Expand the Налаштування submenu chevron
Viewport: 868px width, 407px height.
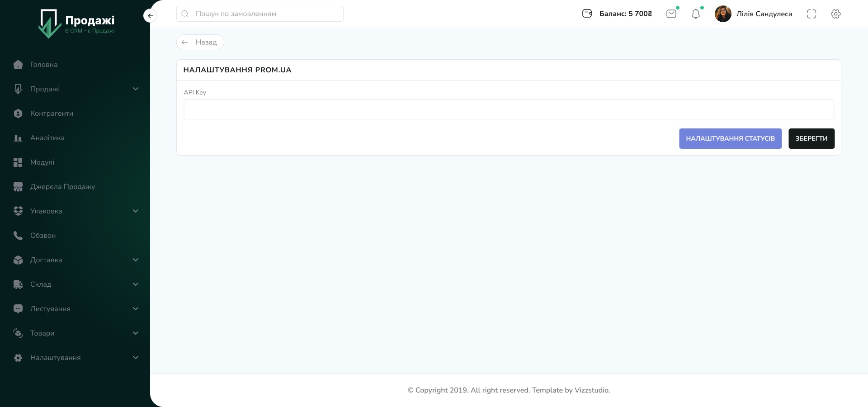pyautogui.click(x=136, y=358)
